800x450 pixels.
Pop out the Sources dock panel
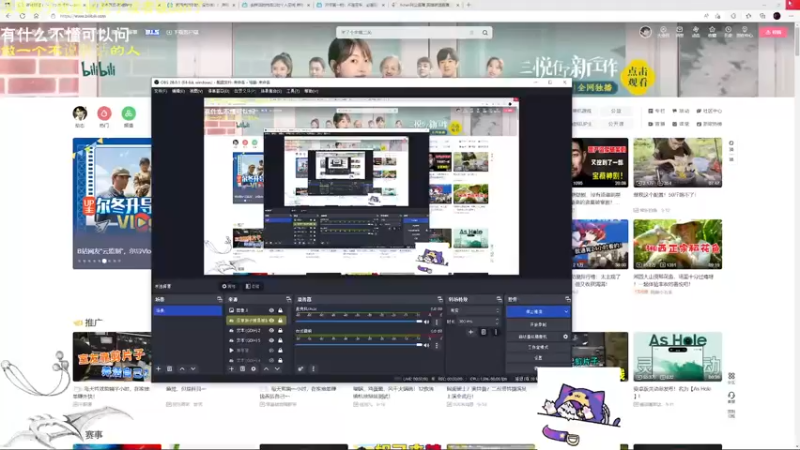tap(288, 299)
